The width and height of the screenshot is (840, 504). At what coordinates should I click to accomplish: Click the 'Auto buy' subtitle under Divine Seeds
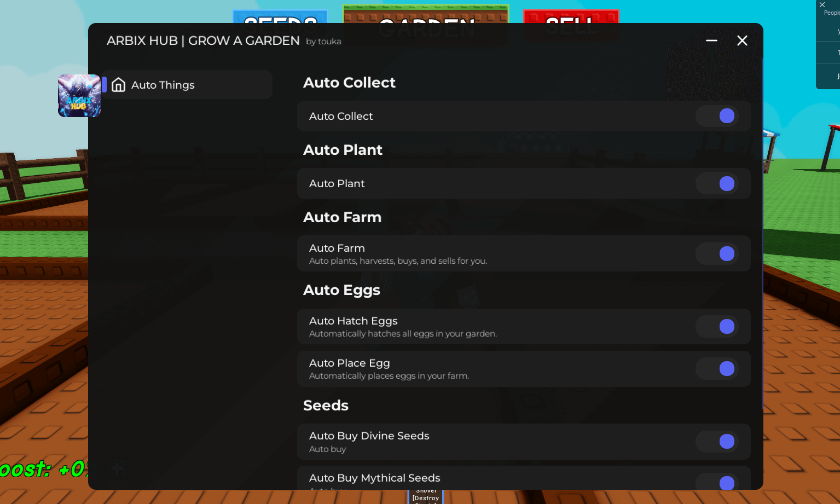point(327,449)
